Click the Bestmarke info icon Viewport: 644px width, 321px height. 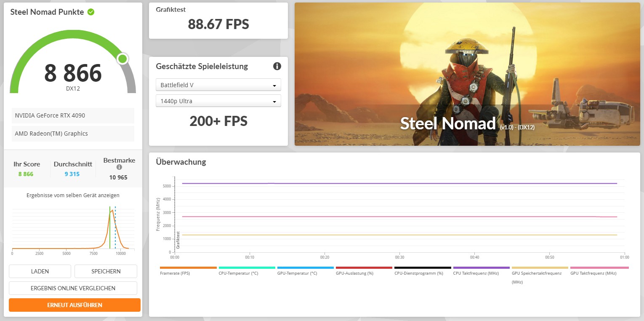pyautogui.click(x=119, y=167)
